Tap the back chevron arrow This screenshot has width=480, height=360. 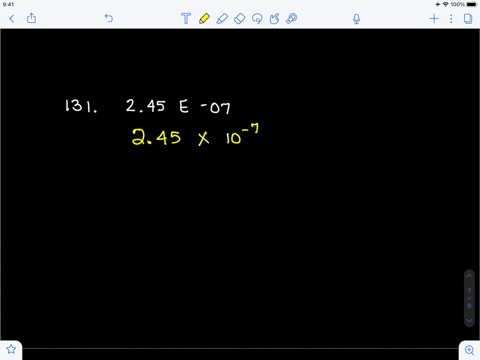(12, 19)
